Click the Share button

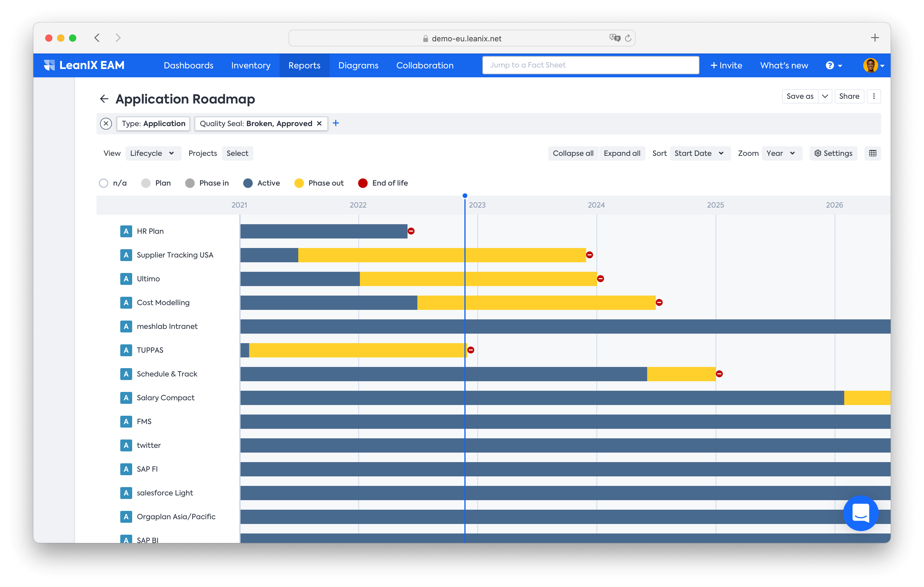[x=849, y=96]
